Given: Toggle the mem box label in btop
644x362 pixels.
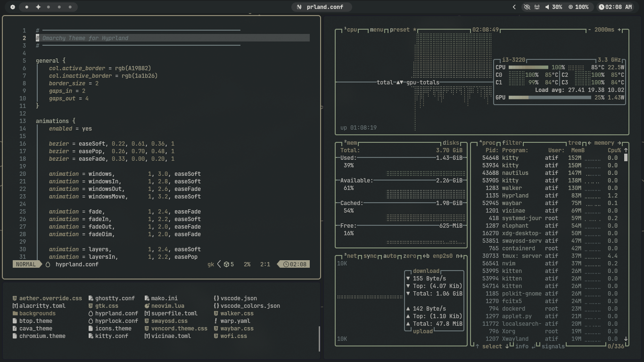Looking at the screenshot, I should coord(350,143).
